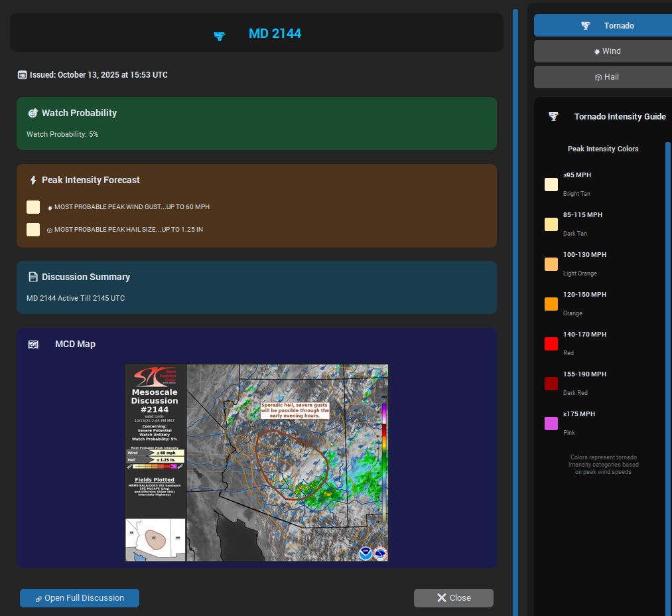Viewport: 672px width, 616px height.
Task: Click the Watch Probability spiral icon
Action: click(33, 113)
